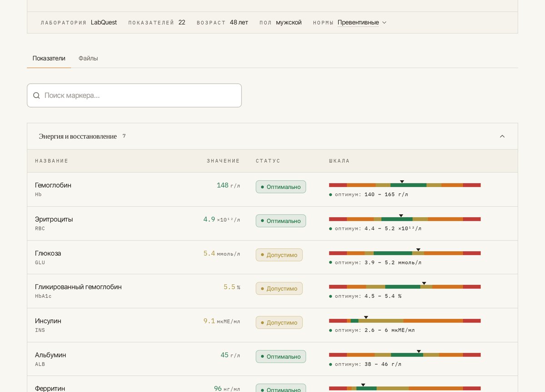Select the Гемоглобин marker name
The width and height of the screenshot is (545, 392).
tap(53, 185)
